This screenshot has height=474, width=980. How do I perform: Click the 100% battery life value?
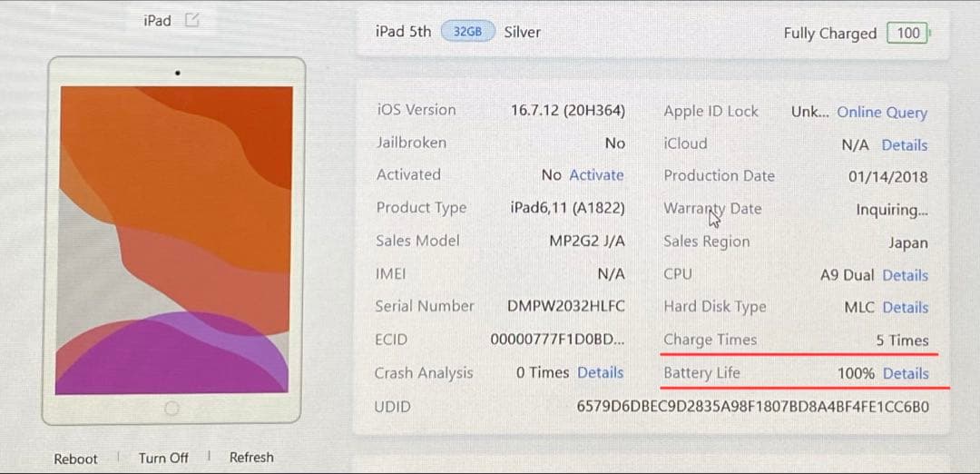[x=856, y=374]
